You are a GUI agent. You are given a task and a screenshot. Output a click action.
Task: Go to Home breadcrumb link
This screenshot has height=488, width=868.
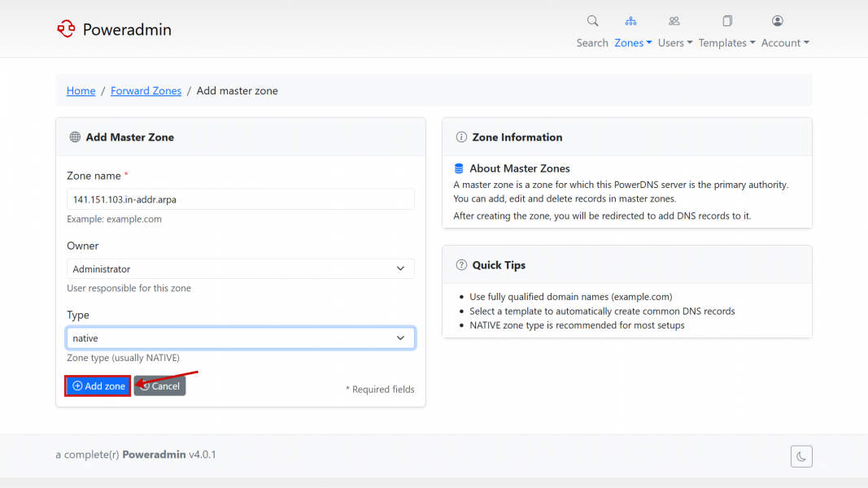(x=81, y=91)
